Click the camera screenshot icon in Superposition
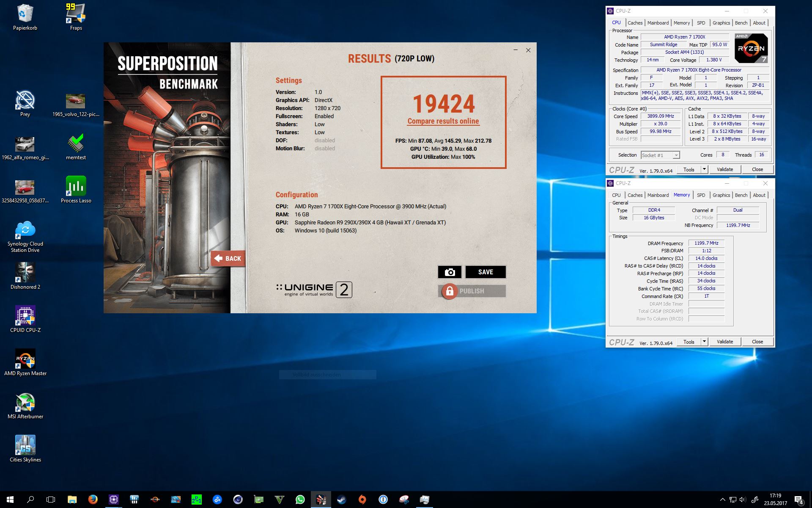The width and height of the screenshot is (812, 508). (x=450, y=272)
